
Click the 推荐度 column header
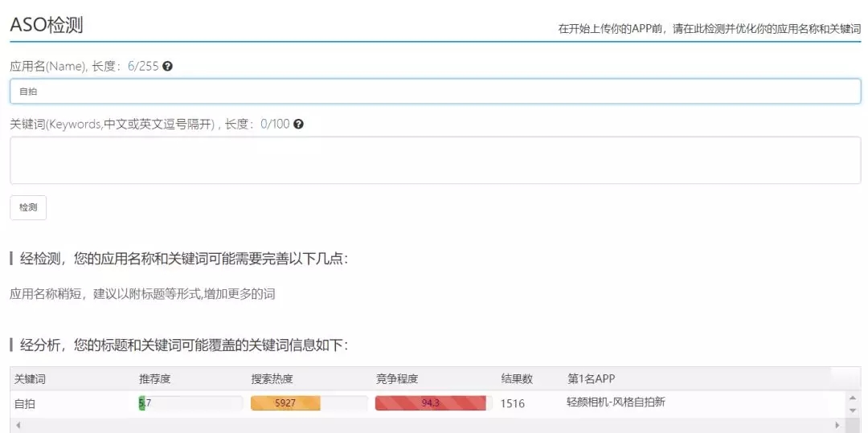click(154, 379)
